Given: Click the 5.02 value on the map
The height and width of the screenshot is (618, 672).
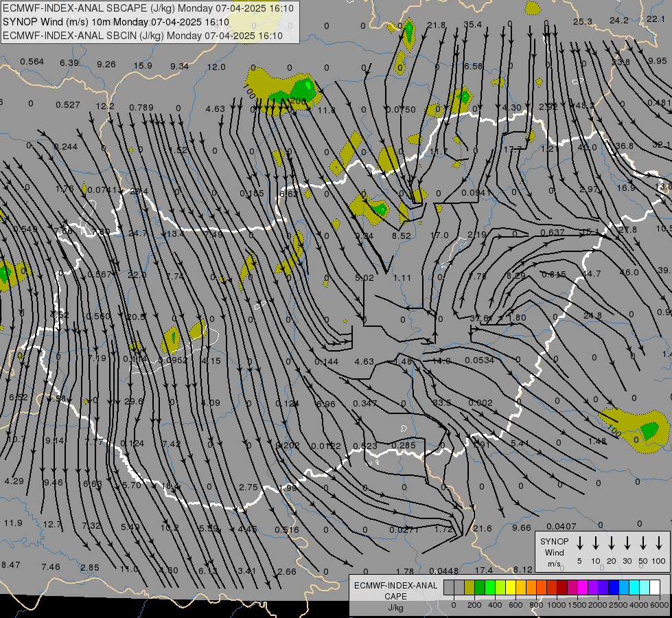Looking at the screenshot, I should [x=364, y=278].
